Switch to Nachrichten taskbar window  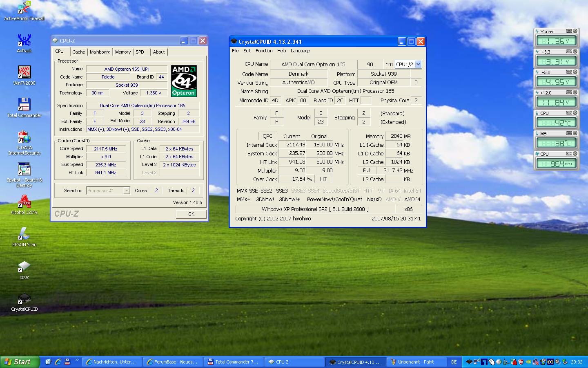(x=112, y=362)
